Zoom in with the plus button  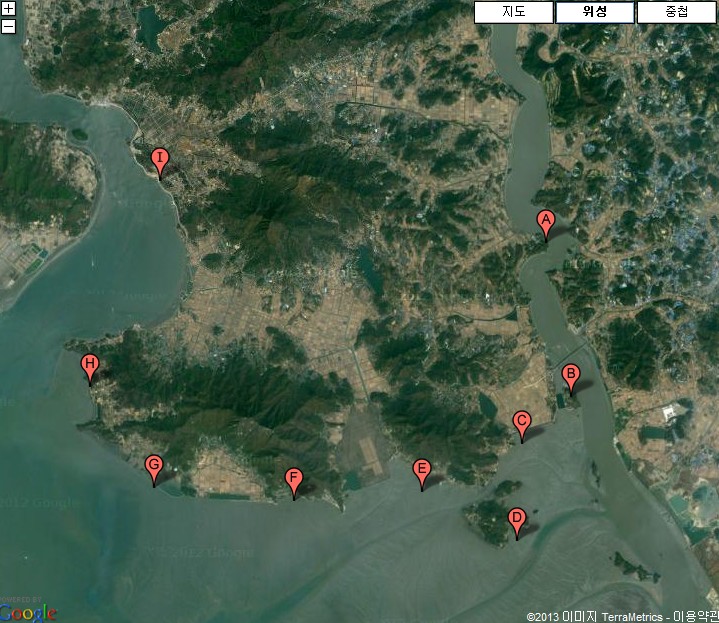8,8
